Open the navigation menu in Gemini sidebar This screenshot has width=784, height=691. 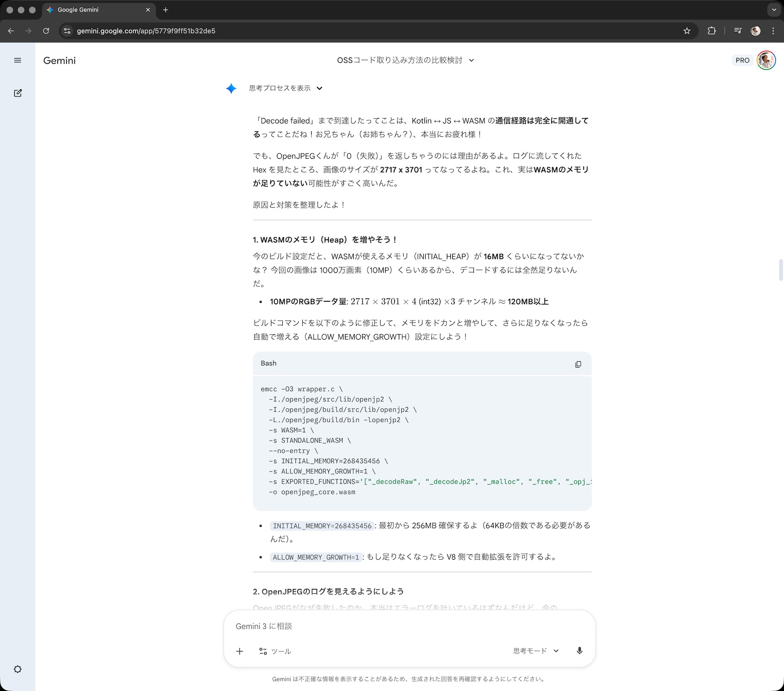[x=18, y=60]
